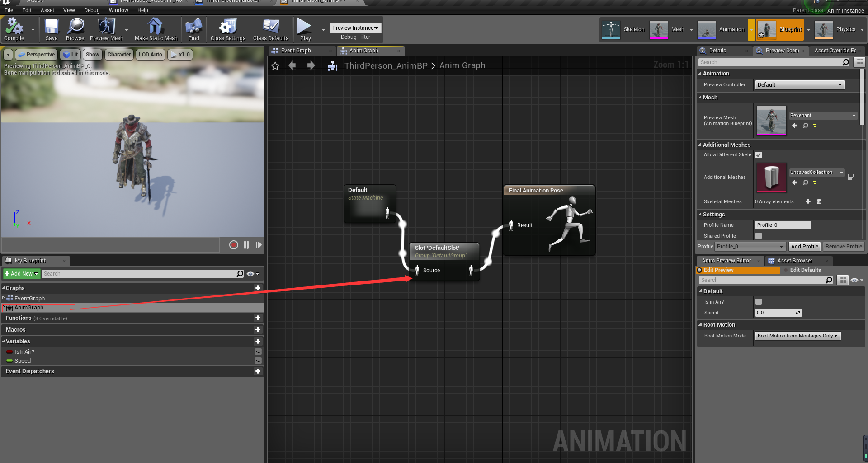
Task: Collapse the Variables section
Action: [4, 341]
